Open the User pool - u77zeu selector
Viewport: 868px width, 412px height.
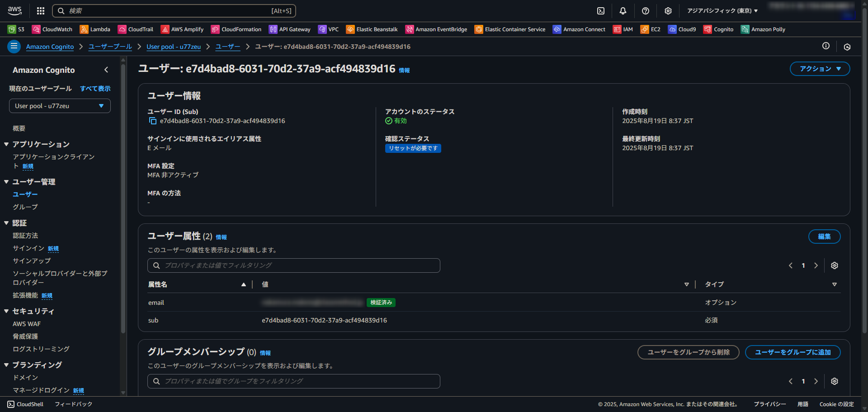60,106
